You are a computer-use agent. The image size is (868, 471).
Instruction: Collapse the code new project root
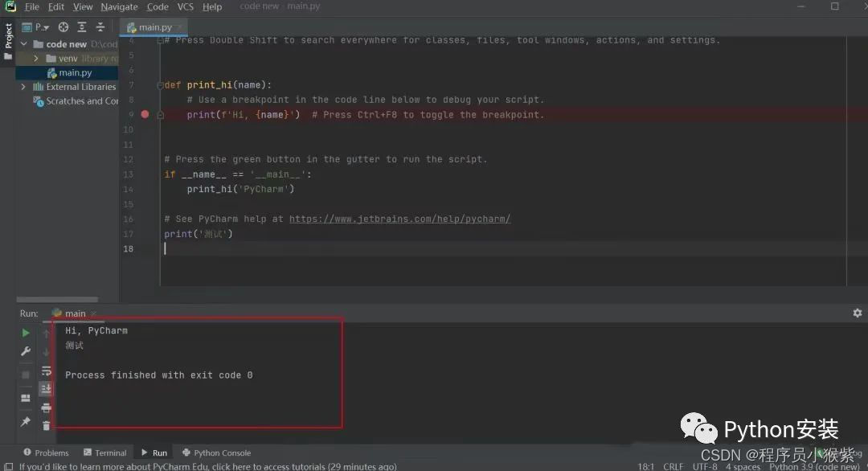tap(24, 43)
